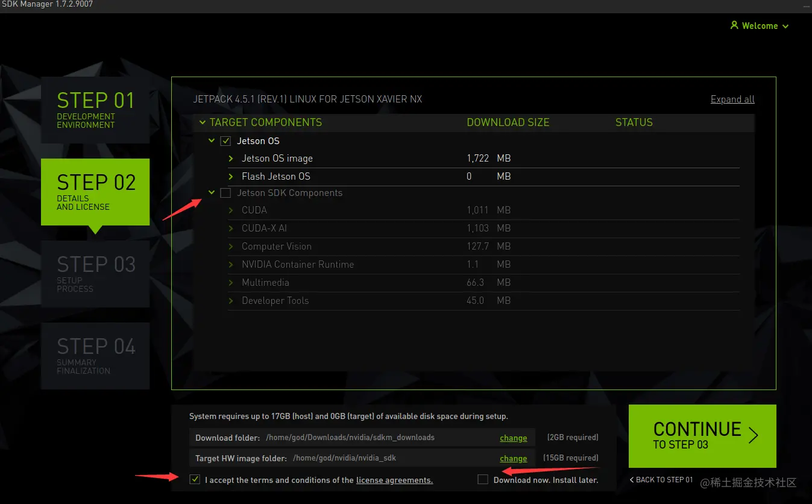Viewport: 812px width, 504px height.
Task: Click the 2GB required note
Action: click(573, 438)
